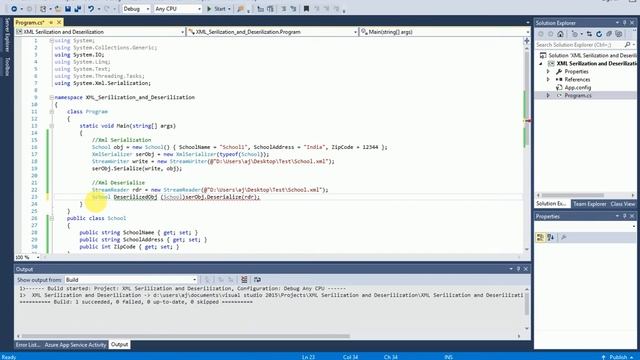Select the Solution Explorer bottom tab
This screenshot has width=640, height=360.
[551, 204]
